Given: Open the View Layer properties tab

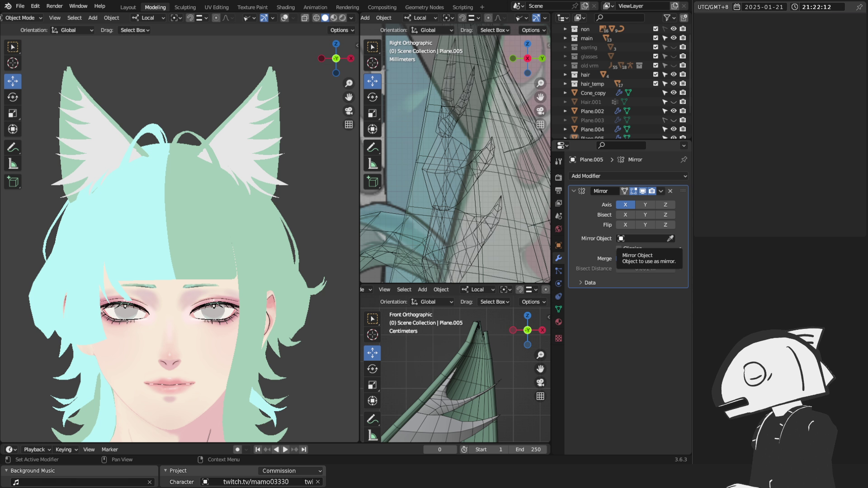Looking at the screenshot, I should point(558,203).
